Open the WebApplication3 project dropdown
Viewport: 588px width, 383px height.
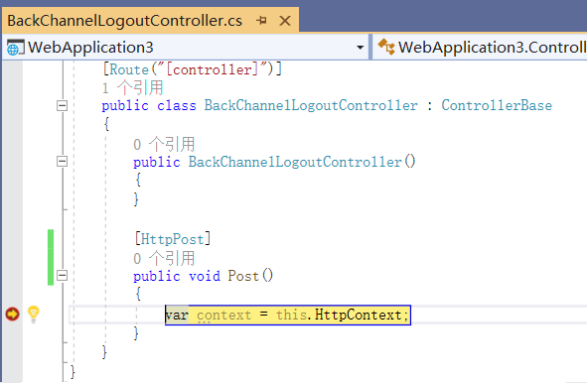360,48
